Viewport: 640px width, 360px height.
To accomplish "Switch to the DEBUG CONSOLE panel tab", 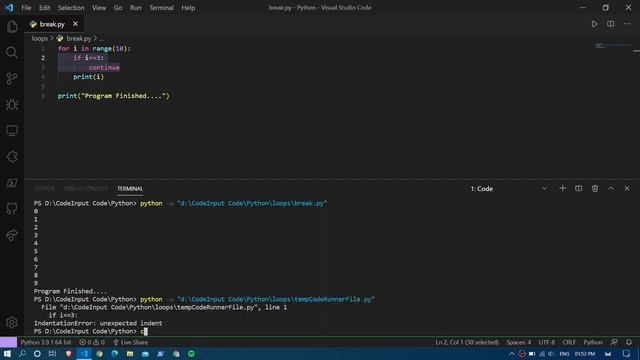I will click(x=86, y=189).
